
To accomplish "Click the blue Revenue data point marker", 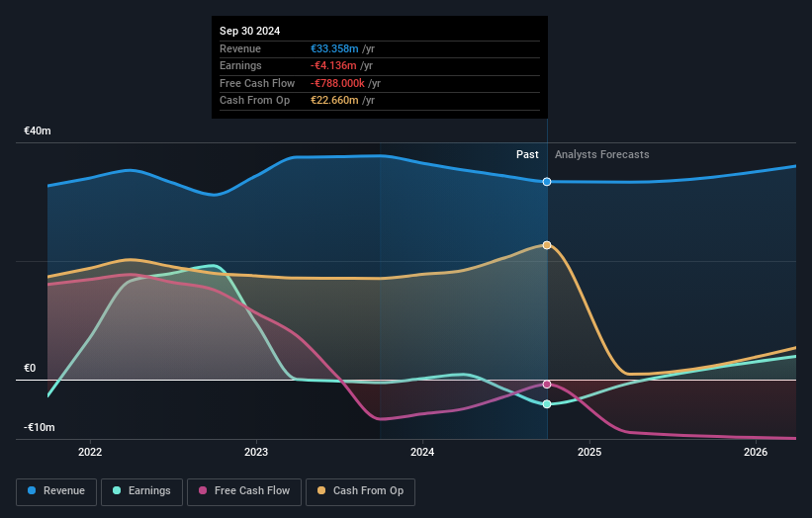I will coord(547,182).
